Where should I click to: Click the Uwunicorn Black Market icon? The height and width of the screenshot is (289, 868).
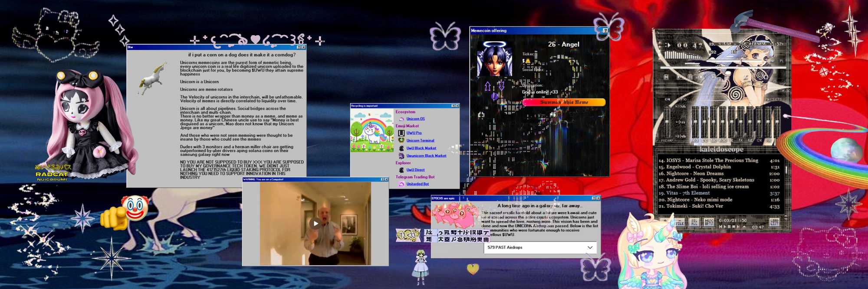[401, 156]
